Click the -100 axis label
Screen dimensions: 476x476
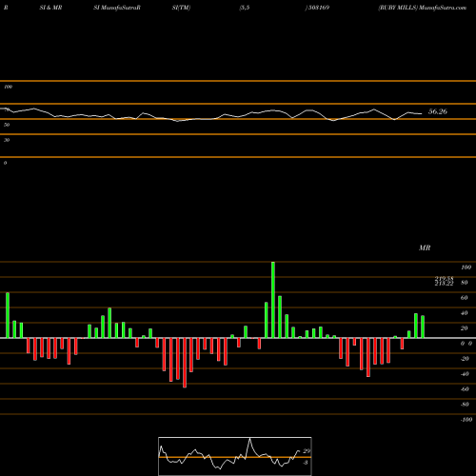tap(466, 420)
